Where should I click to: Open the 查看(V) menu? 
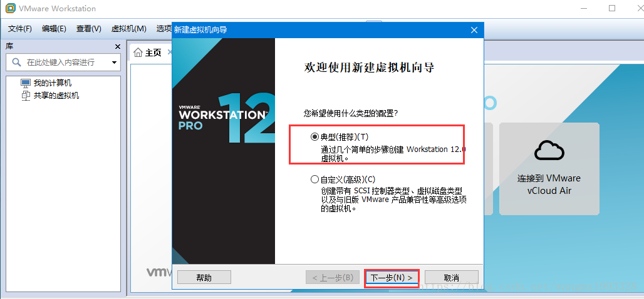pyautogui.click(x=89, y=29)
